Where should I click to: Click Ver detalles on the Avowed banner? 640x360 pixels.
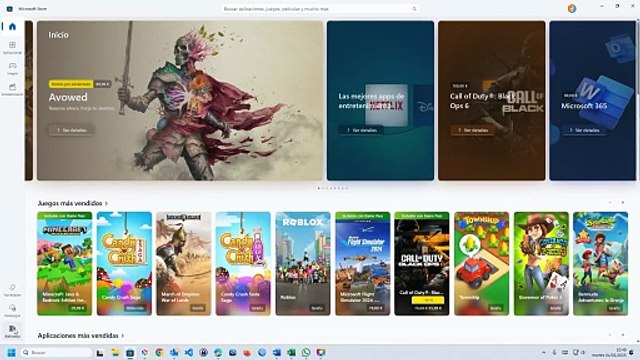click(72, 130)
